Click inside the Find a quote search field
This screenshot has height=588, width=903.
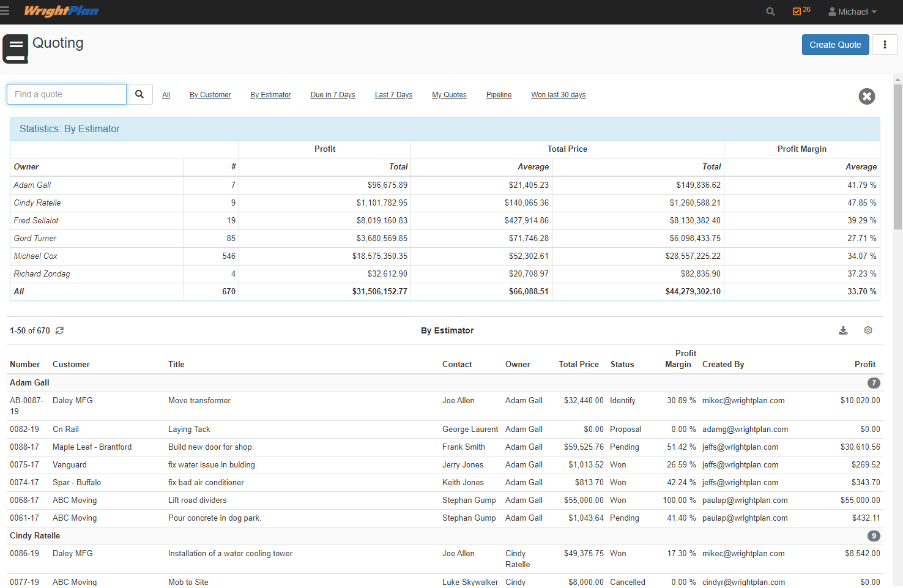point(66,94)
